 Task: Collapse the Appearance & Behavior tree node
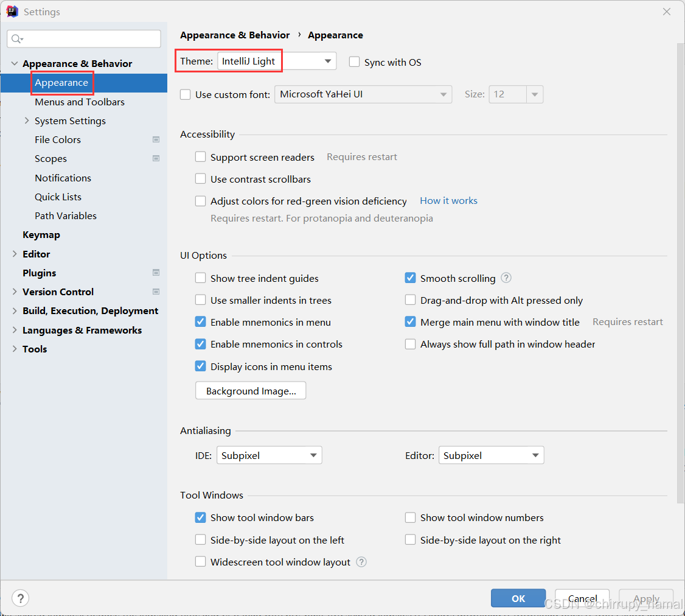[15, 63]
